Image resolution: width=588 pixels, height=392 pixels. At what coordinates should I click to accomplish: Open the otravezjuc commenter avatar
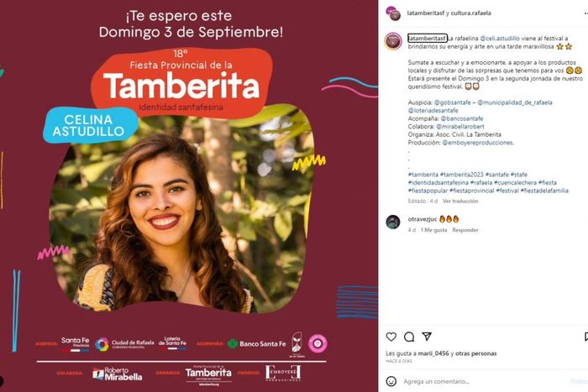coord(393,222)
